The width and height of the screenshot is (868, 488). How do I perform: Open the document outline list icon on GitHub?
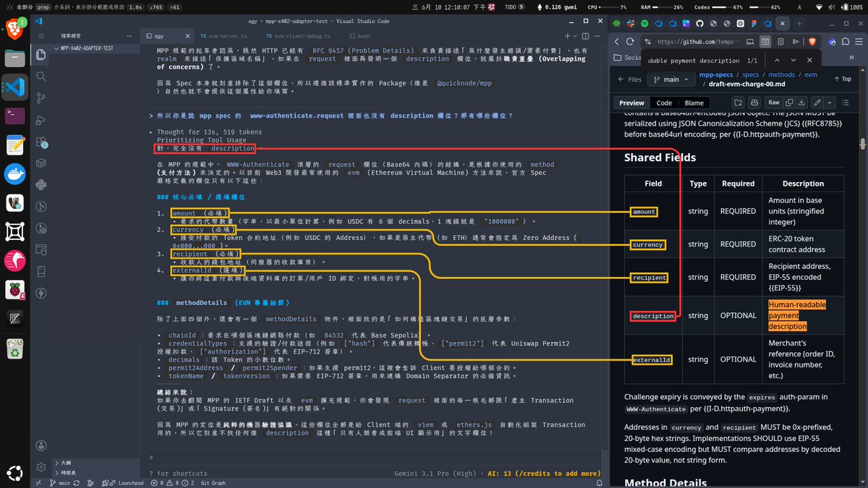pyautogui.click(x=846, y=103)
